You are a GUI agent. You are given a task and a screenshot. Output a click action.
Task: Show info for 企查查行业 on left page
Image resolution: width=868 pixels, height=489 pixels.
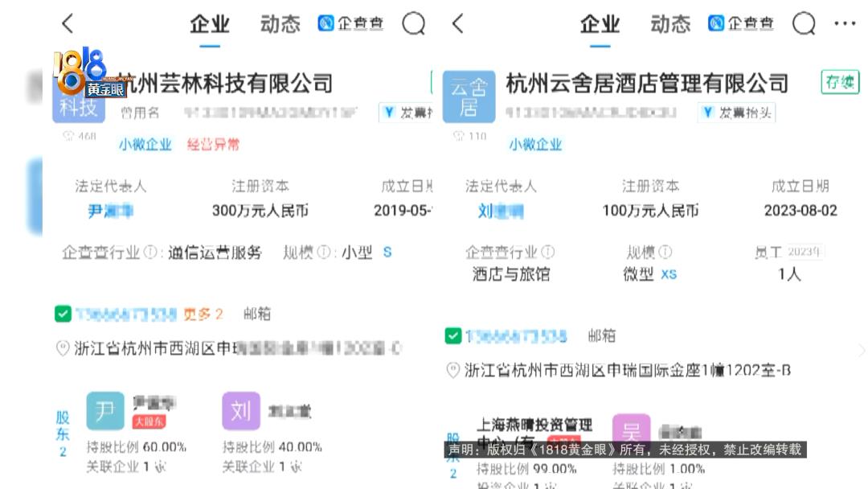tap(150, 253)
